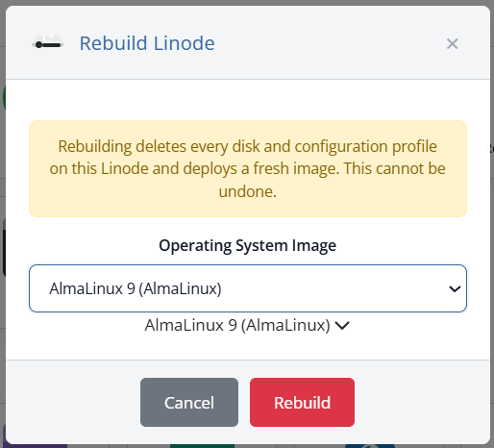Cancel the rebuild operation
The height and width of the screenshot is (448, 494).
(189, 402)
